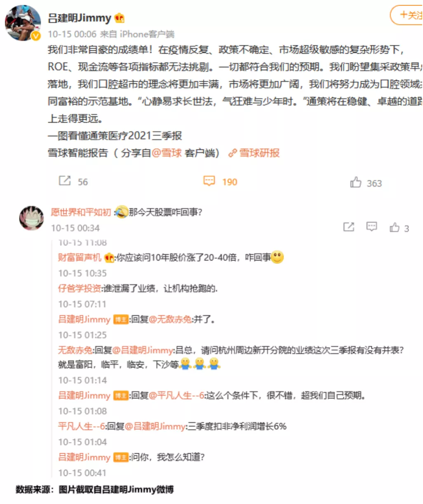Open the comments icon showing 190
Image resolution: width=423 pixels, height=504 pixels.
click(x=209, y=181)
